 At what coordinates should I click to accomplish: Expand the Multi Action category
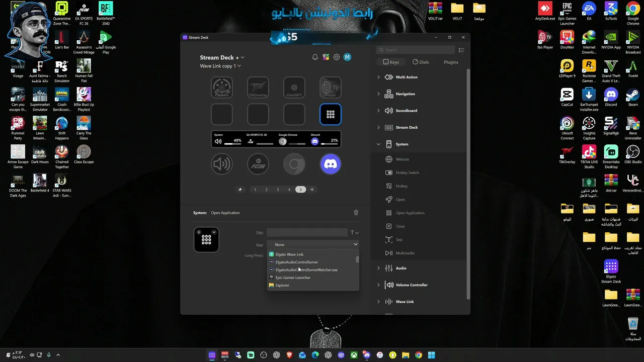point(379,77)
